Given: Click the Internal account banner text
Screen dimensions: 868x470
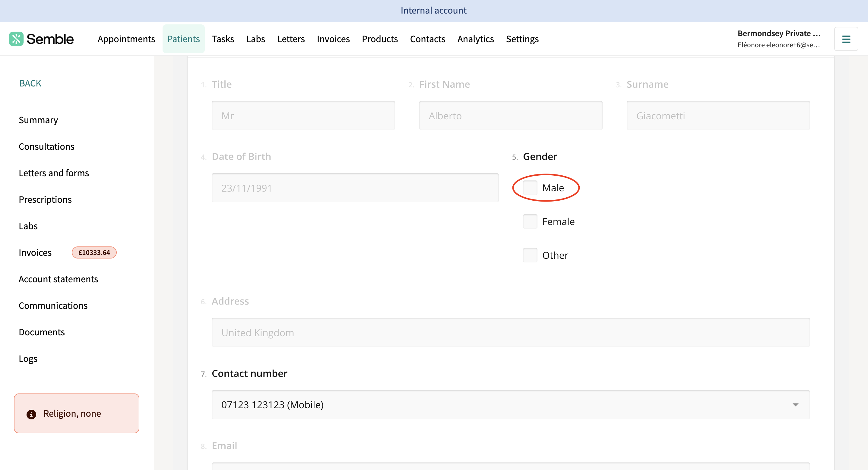Looking at the screenshot, I should click(x=434, y=11).
